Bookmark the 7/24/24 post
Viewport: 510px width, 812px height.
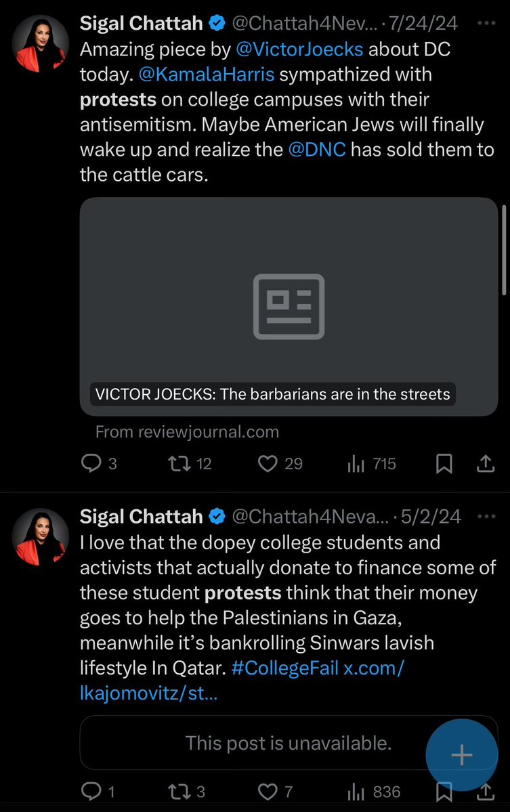coord(444,464)
